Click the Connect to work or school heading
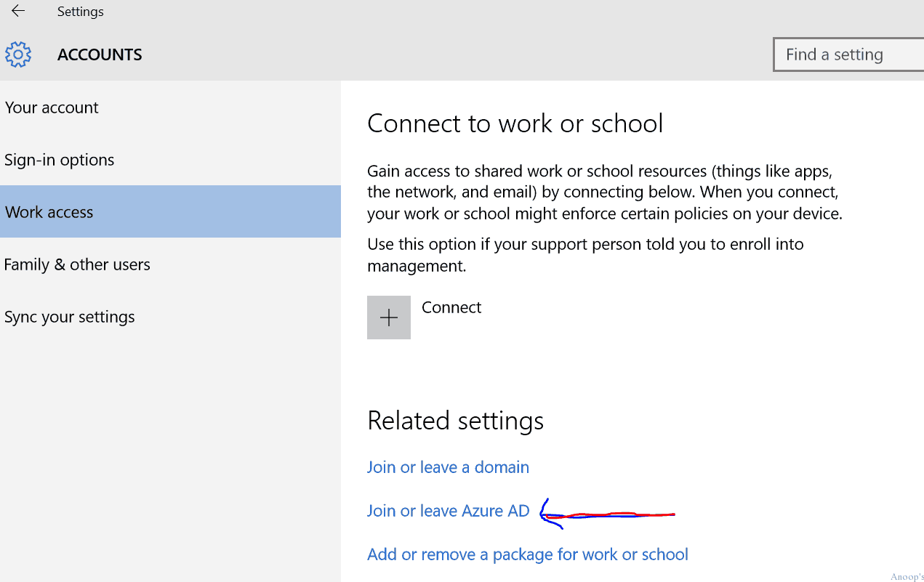This screenshot has width=924, height=582. [515, 123]
